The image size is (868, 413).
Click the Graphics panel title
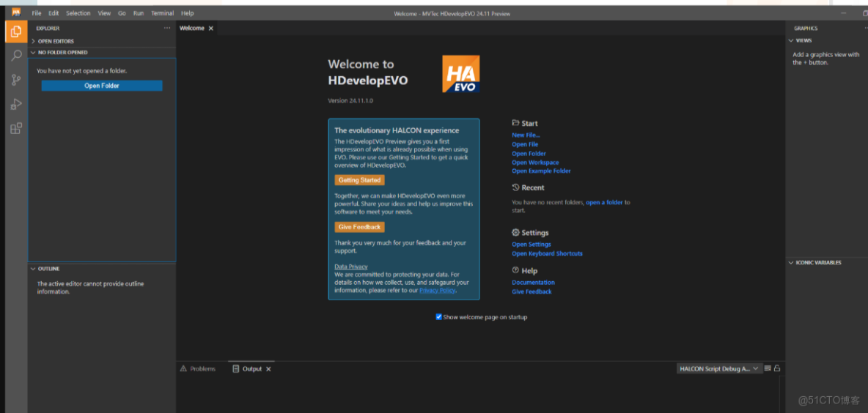click(x=806, y=29)
